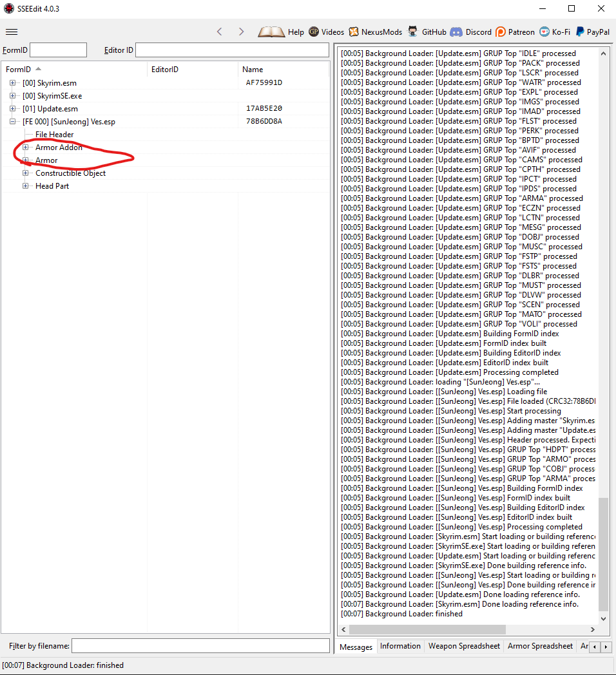Click the Ko-Fi cup icon
The image size is (616, 675).
544,32
